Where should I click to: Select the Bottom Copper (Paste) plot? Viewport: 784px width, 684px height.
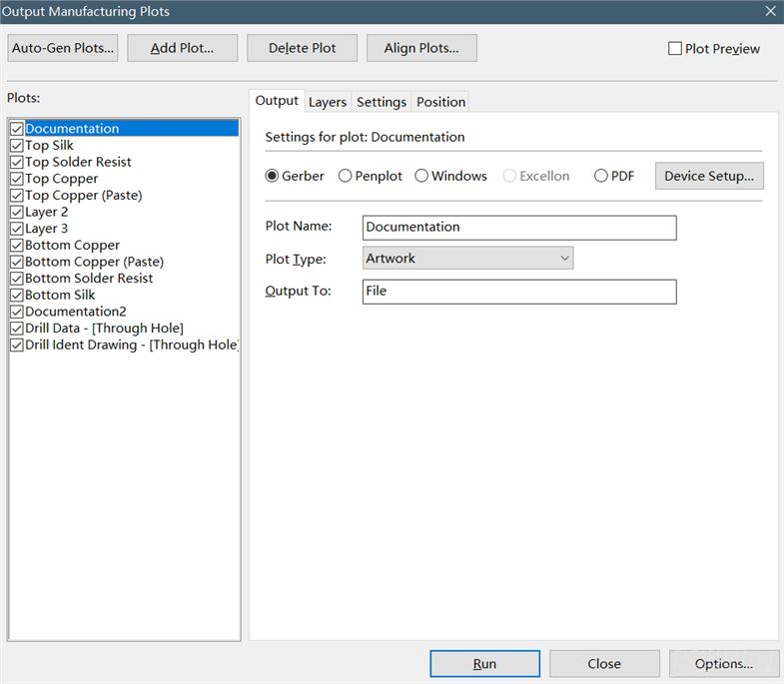95,262
